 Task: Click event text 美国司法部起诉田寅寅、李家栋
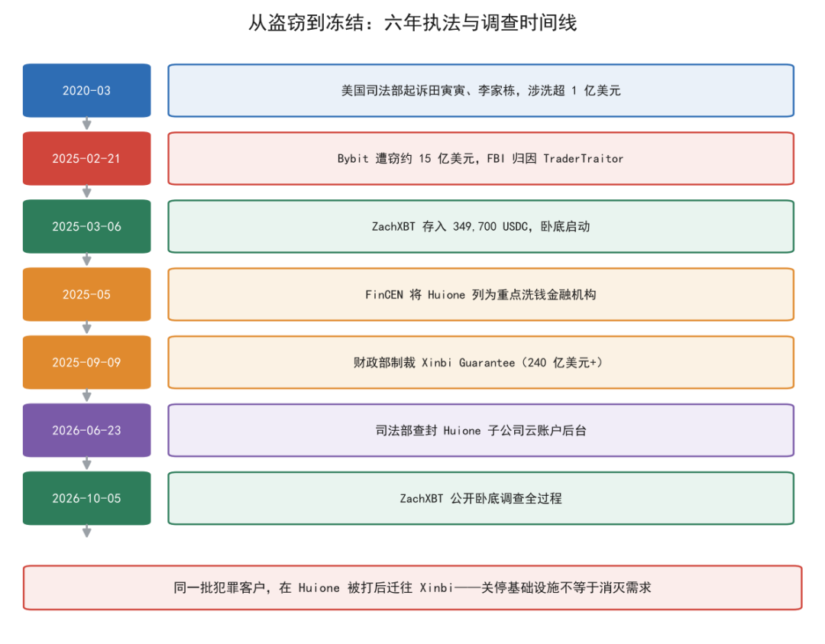[429, 90]
